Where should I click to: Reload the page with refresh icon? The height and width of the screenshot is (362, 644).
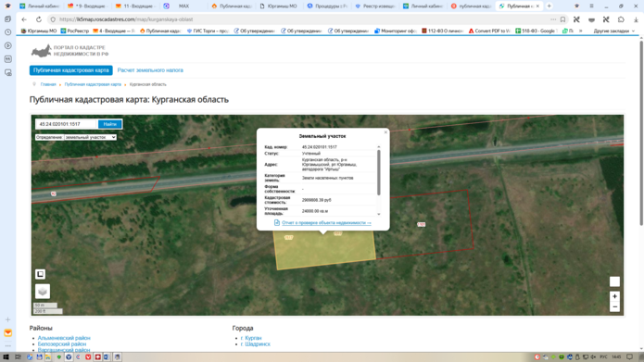(39, 19)
